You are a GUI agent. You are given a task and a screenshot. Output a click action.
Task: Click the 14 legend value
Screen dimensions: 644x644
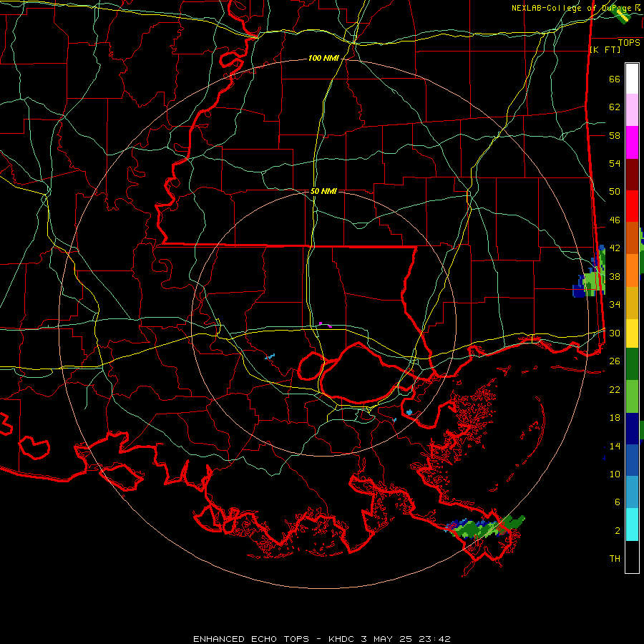point(615,446)
